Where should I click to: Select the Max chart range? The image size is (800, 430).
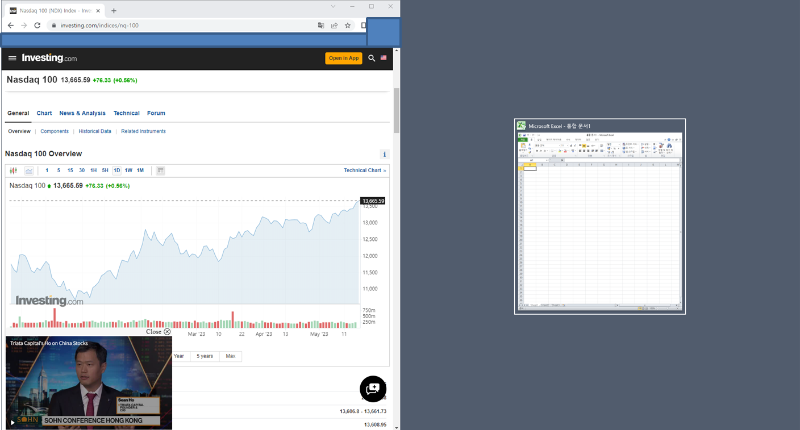pyautogui.click(x=230, y=356)
